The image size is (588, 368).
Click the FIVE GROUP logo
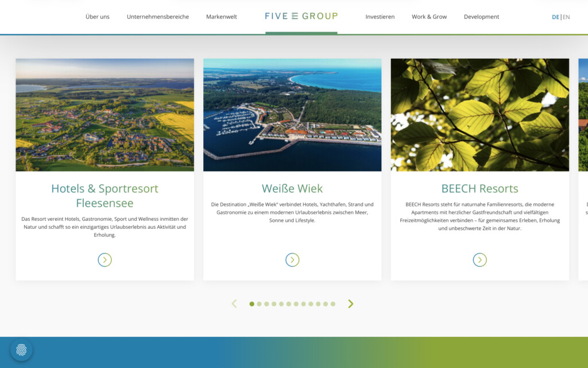coord(301,16)
